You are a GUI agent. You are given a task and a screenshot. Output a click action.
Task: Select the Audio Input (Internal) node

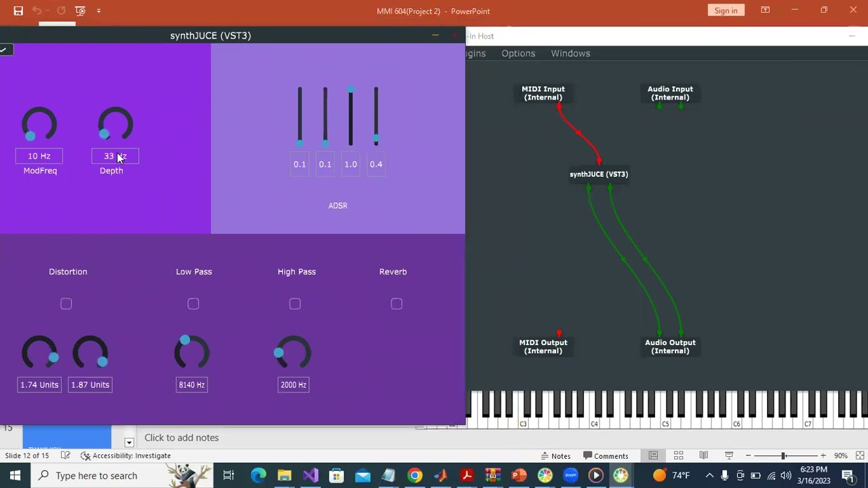pyautogui.click(x=670, y=94)
